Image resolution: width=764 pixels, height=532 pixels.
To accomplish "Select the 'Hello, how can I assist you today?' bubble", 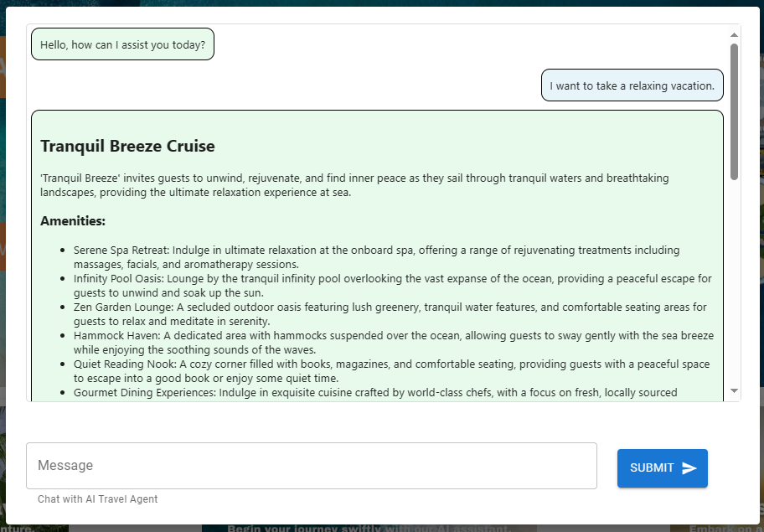I will tap(122, 44).
